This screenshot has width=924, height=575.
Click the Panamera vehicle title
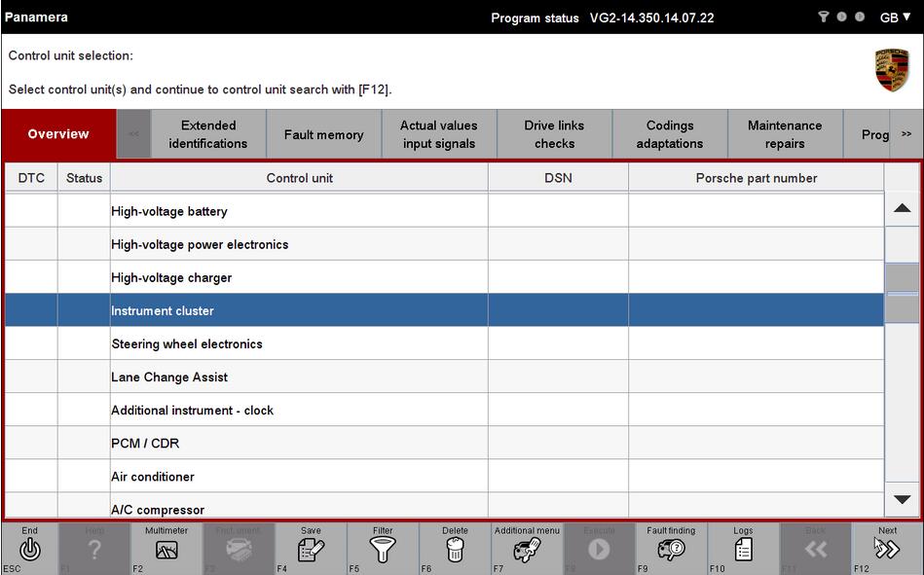pos(36,18)
